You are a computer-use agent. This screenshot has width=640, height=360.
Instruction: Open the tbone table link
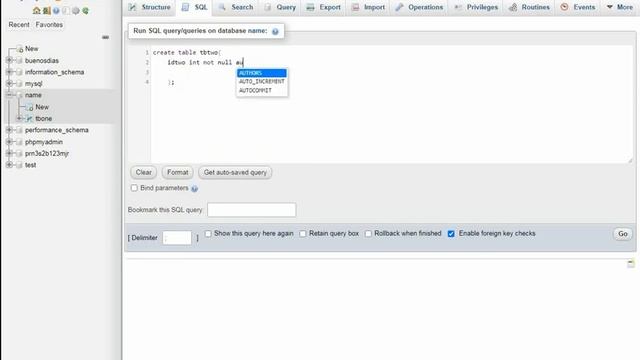point(43,118)
